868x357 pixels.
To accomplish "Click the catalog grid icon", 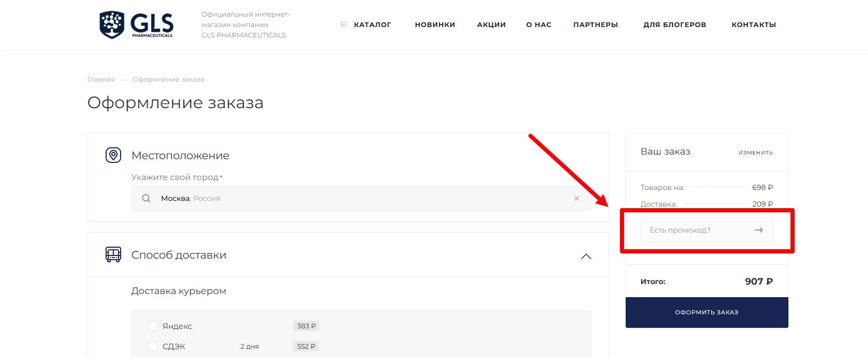I will point(343,24).
